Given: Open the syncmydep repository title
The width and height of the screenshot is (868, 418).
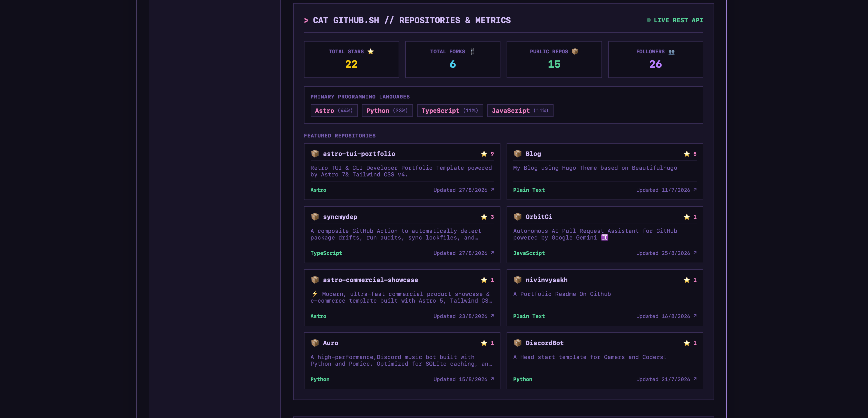Looking at the screenshot, I should (x=340, y=217).
